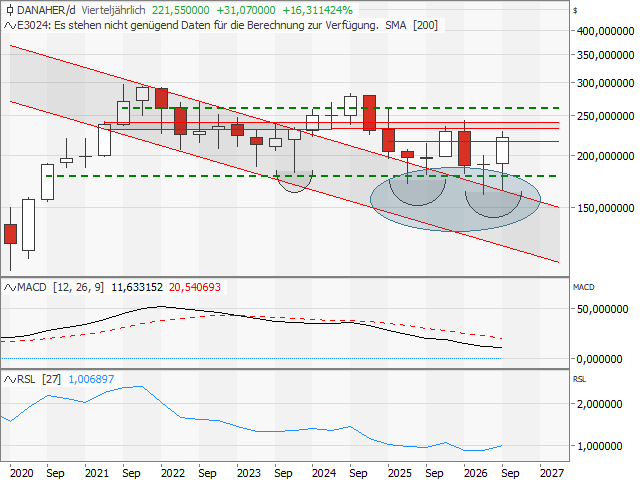Click the change value +31,070000

[246, 10]
